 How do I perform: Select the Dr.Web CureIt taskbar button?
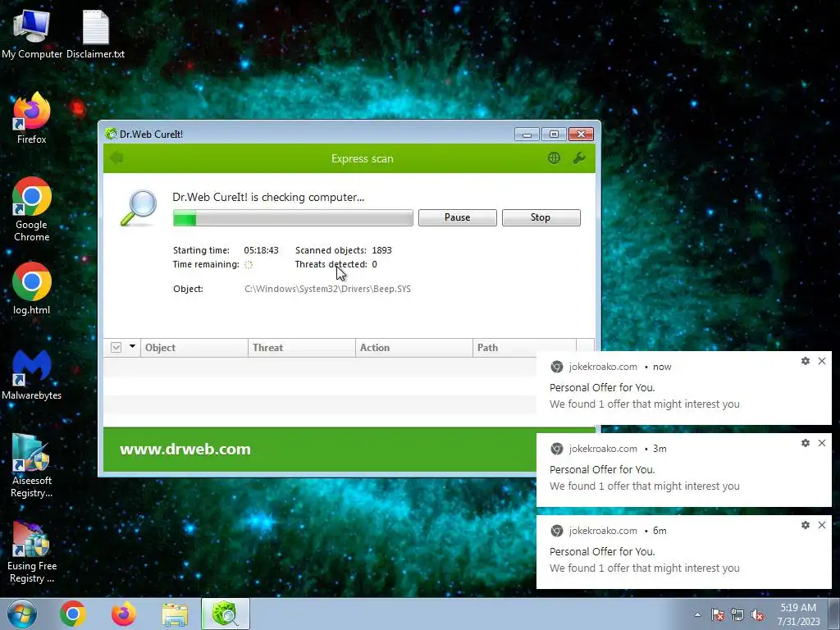point(226,614)
